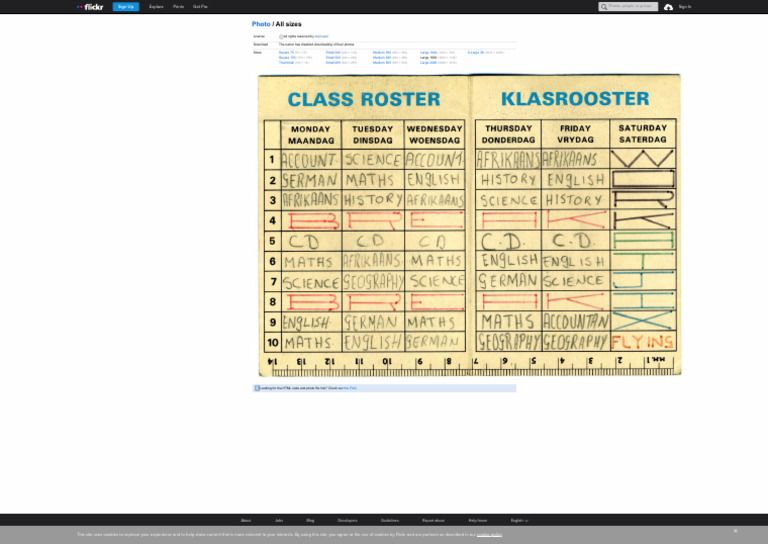Select the Small 240 size
Image resolution: width=768 pixels, height=544 pixels.
[333, 52]
